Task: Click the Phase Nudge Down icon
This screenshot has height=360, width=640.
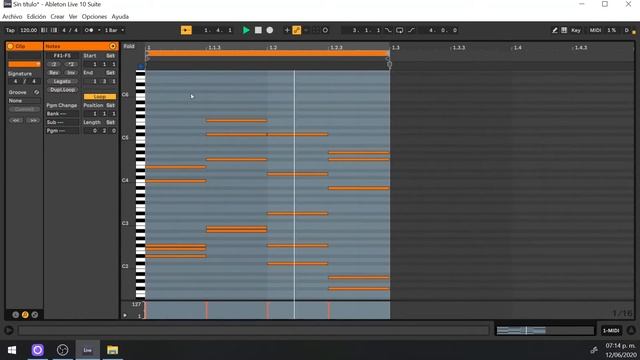Action: [x=44, y=30]
